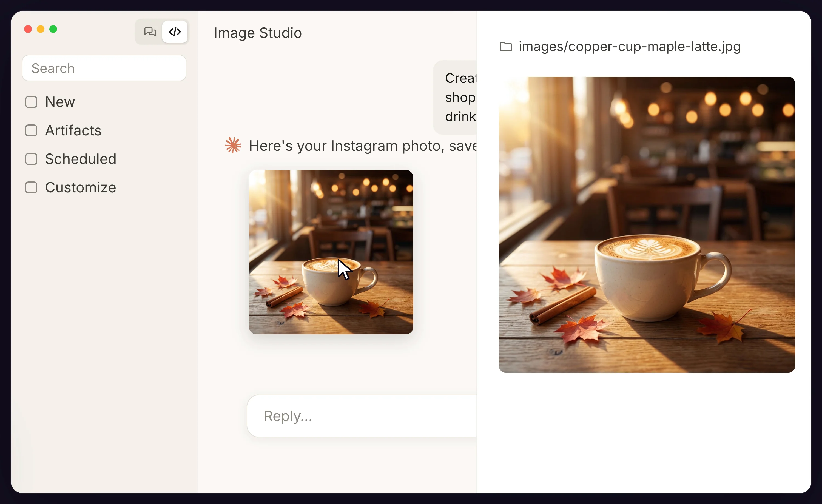The width and height of the screenshot is (822, 504).
Task: Open Customize in the sidebar
Action: [81, 187]
